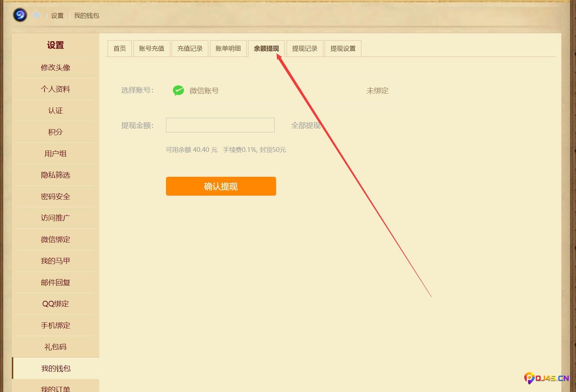Select 礼包码 in the sidebar
The height and width of the screenshot is (392, 576).
(x=55, y=347)
